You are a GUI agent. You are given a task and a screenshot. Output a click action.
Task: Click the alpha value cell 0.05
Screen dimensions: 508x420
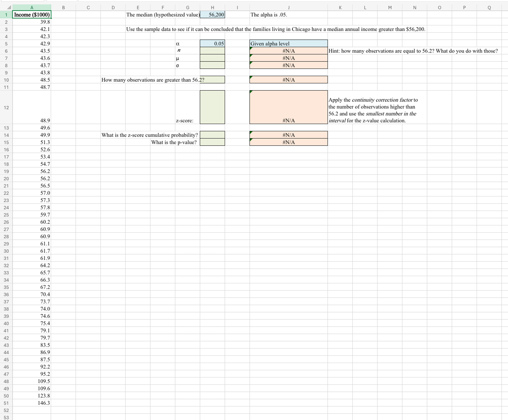pyautogui.click(x=212, y=43)
